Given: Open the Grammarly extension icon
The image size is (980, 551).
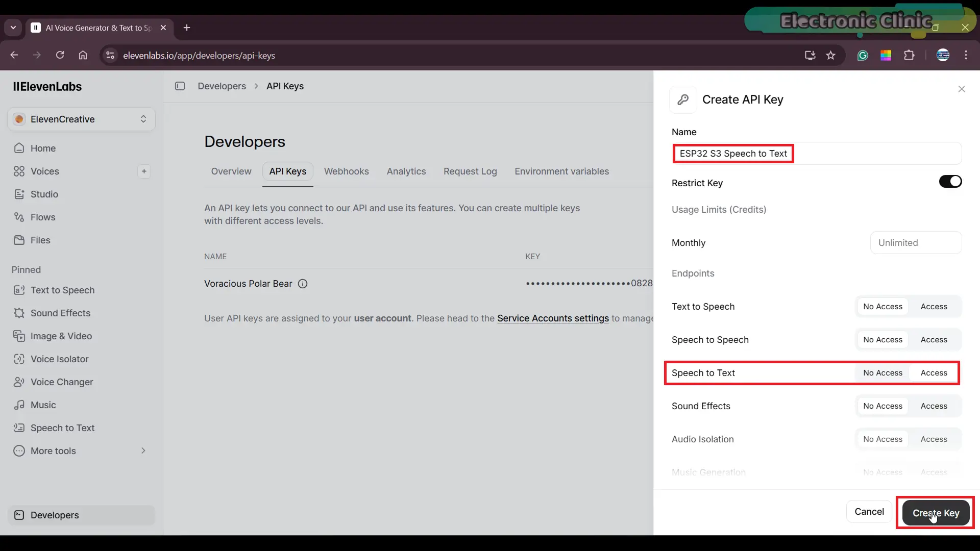Looking at the screenshot, I should [x=863, y=55].
